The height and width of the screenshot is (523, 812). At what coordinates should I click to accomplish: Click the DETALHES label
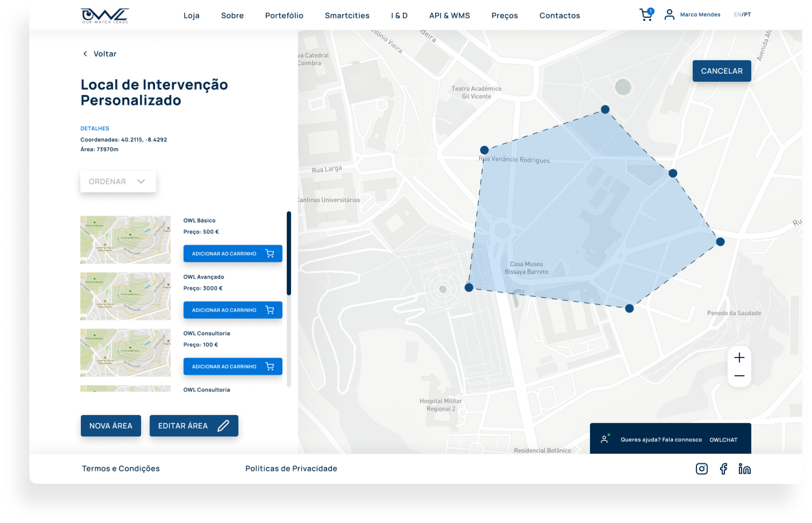(95, 128)
